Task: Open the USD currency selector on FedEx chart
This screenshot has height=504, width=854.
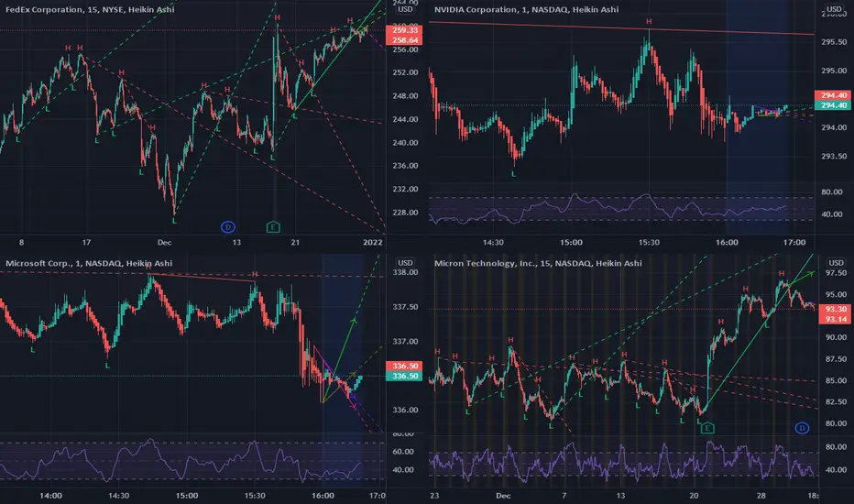Action: [405, 9]
